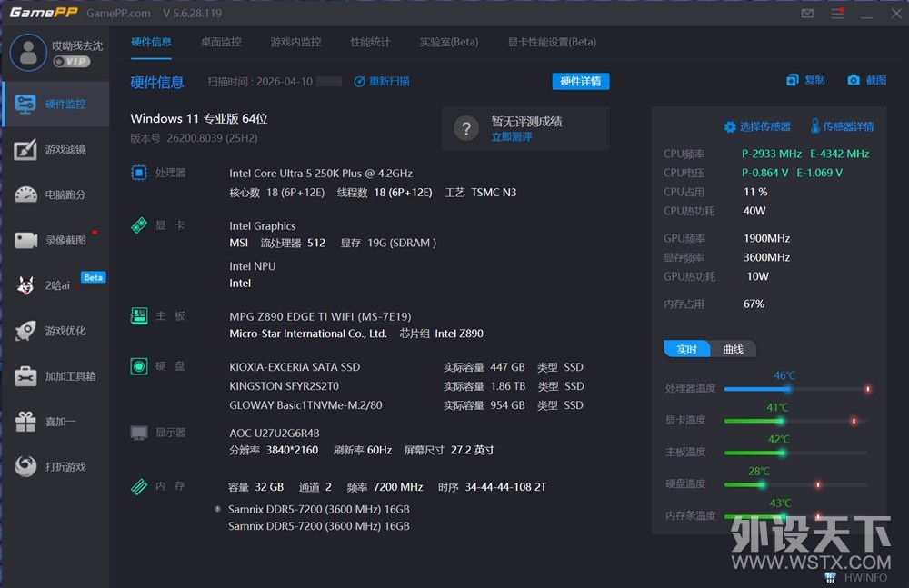Click CPU频率 value P-2933 MHz

coord(772,154)
